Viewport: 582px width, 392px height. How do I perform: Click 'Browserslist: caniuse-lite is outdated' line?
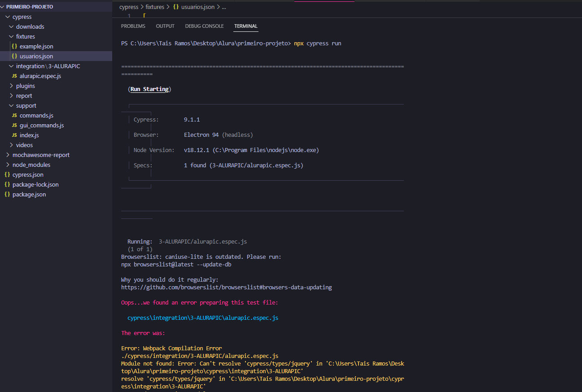(201, 257)
